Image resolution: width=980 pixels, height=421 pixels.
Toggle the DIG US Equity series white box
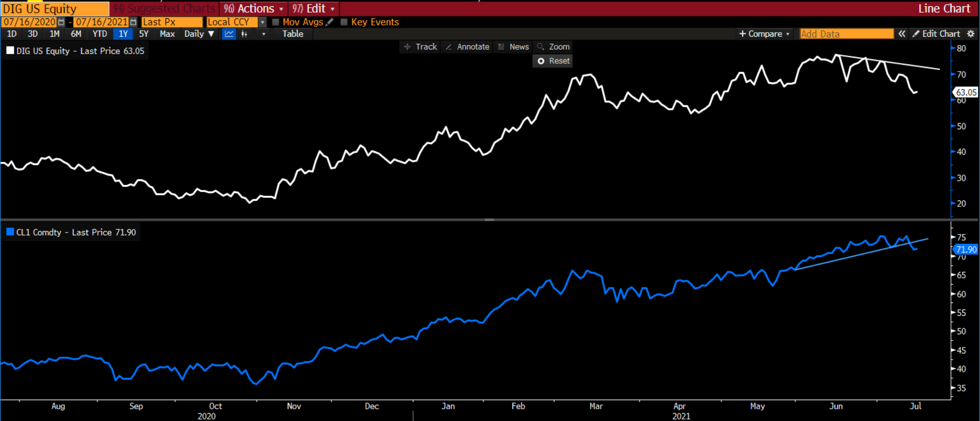point(10,51)
